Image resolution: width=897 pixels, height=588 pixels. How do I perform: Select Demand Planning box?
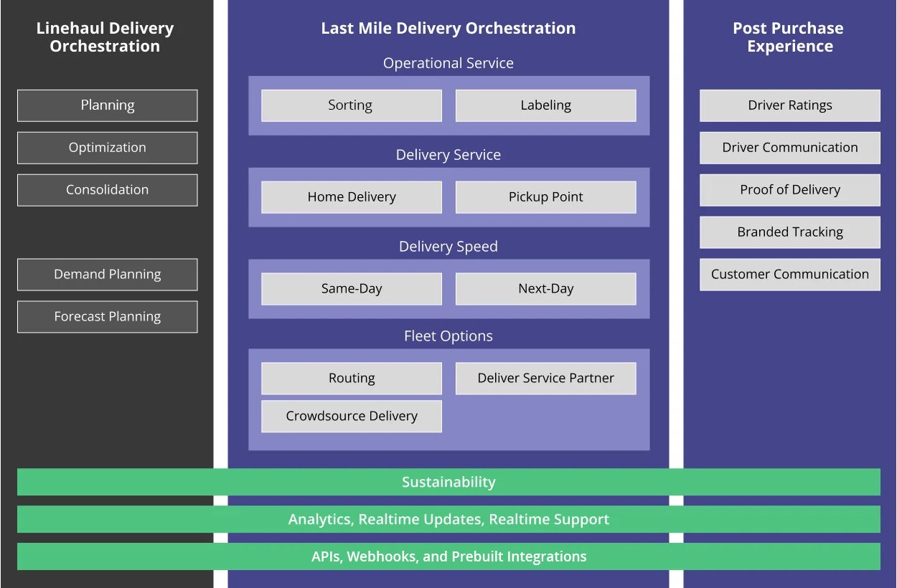tap(107, 275)
